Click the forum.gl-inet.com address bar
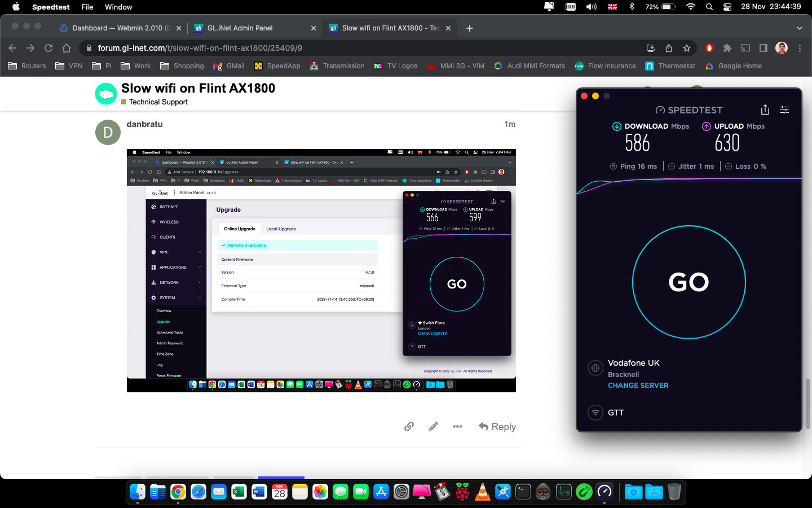812x508 pixels. [361, 48]
